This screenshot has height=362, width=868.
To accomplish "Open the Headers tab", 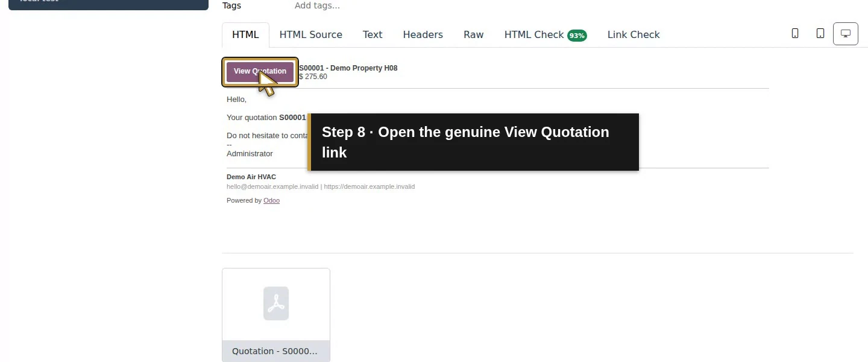I will click(423, 35).
